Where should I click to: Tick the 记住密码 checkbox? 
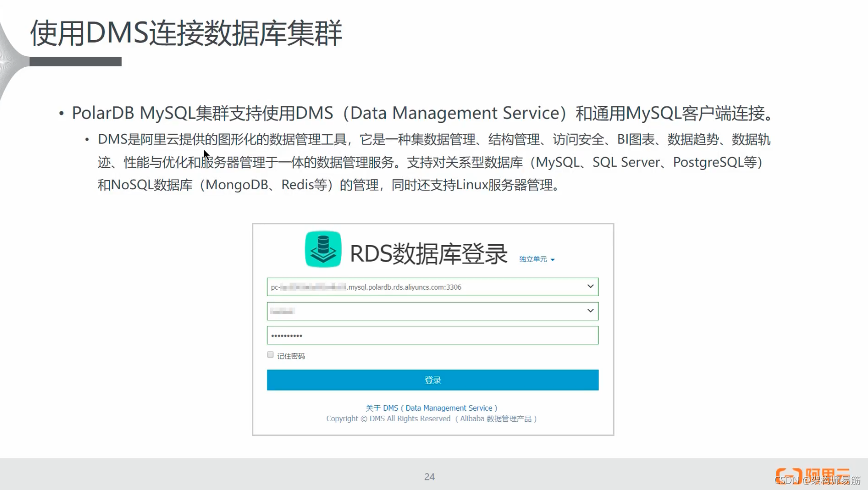click(x=270, y=354)
